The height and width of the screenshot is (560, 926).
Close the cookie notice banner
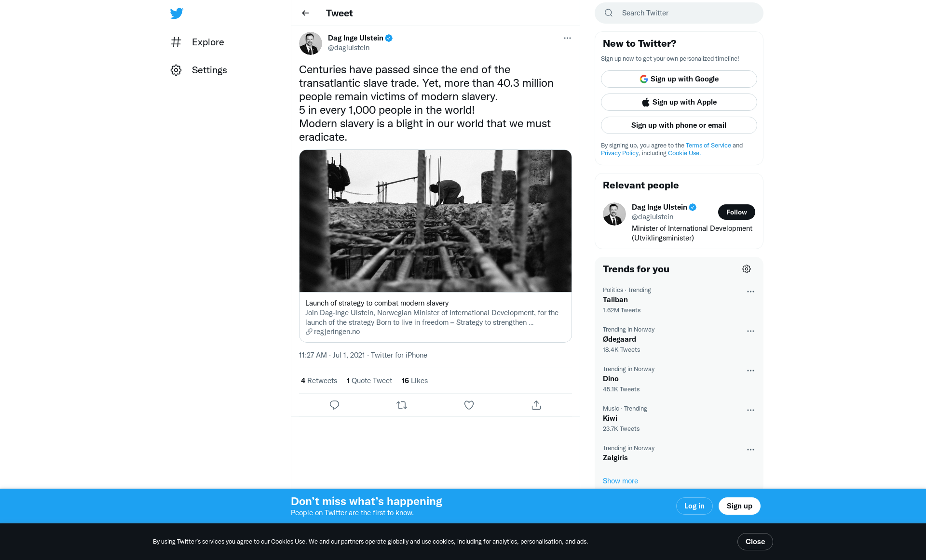pos(755,542)
